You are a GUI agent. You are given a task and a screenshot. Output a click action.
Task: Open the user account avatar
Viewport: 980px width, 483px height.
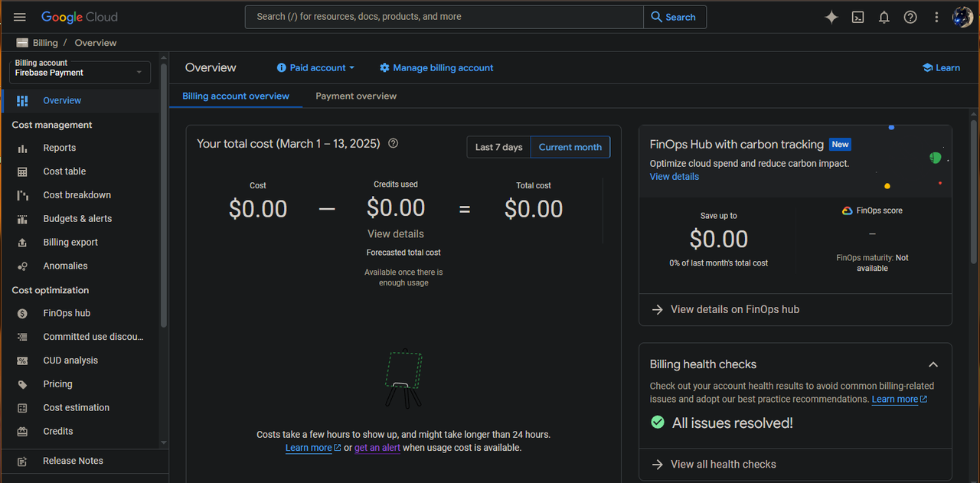(962, 17)
